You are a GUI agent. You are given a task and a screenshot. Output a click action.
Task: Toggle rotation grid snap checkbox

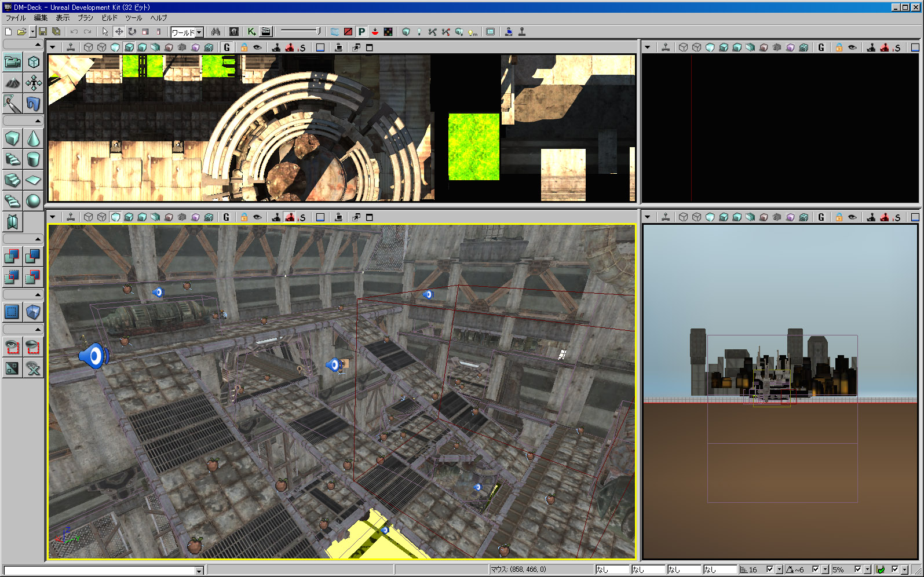816,569
